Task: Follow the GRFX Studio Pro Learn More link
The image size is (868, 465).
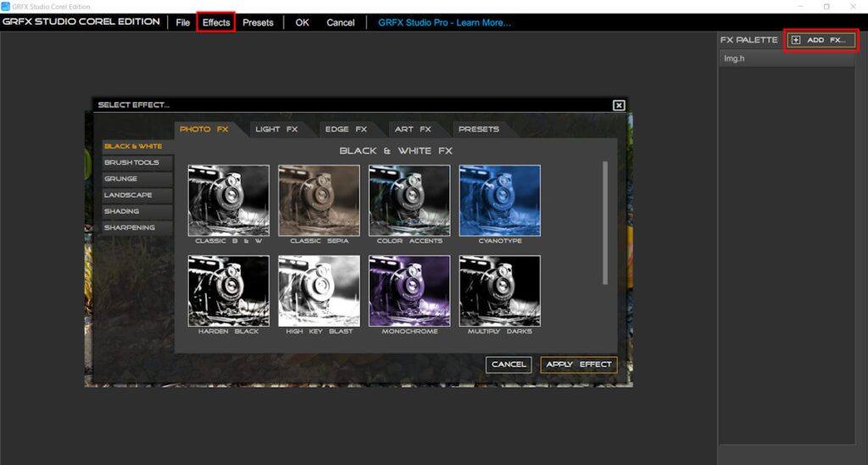Action: pyautogui.click(x=444, y=23)
